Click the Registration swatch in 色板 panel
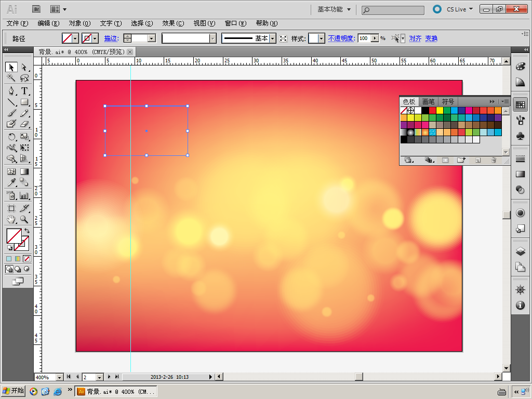 [x=411, y=110]
